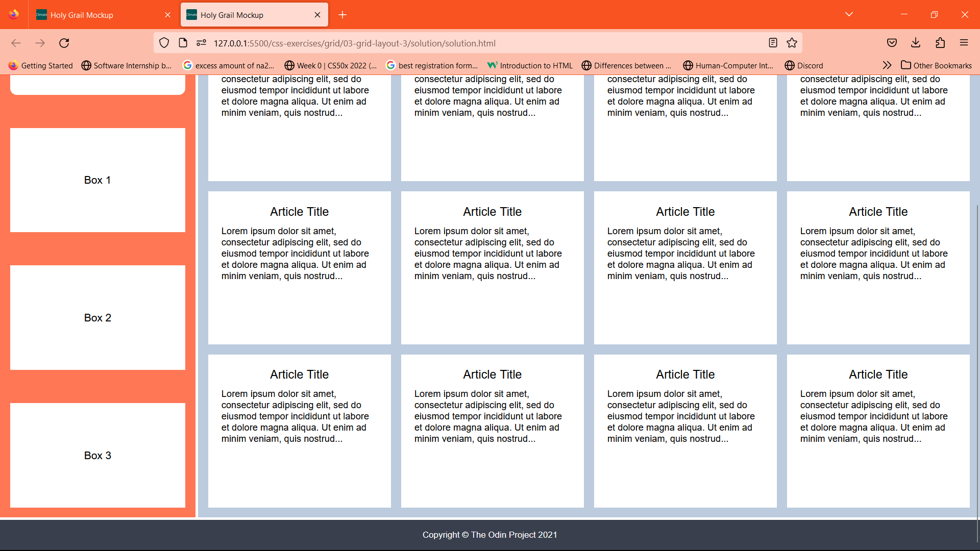The width and height of the screenshot is (980, 551).
Task: Open the tab list chevron dropdown
Action: (x=849, y=14)
